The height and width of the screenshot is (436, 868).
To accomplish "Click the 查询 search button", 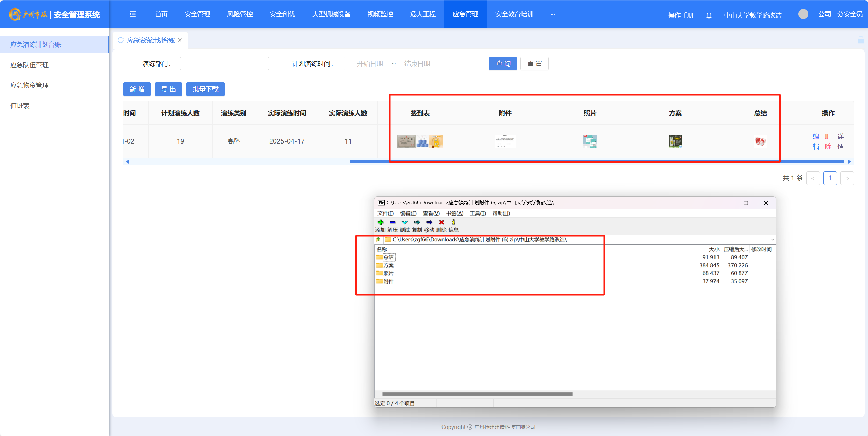I will click(x=503, y=64).
